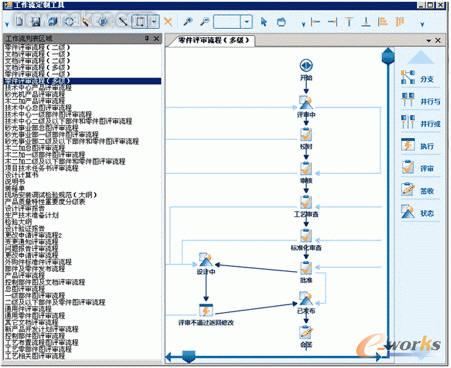
Task: Toggle pin on workflow list panel
Action: (147, 38)
